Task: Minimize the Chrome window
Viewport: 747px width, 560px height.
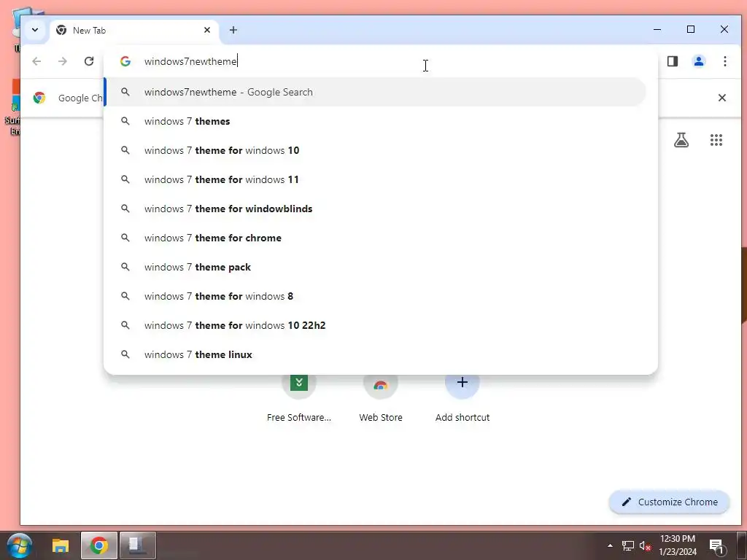Action: (x=657, y=29)
